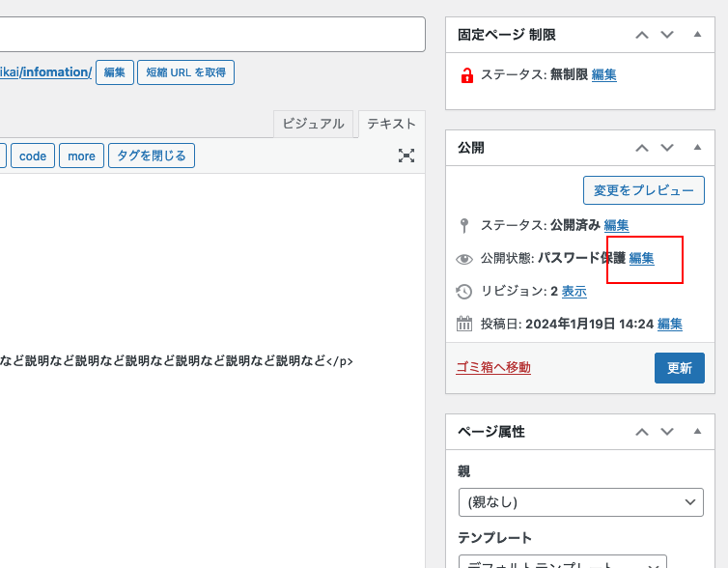Edit 無制限 restriction status link

click(604, 74)
